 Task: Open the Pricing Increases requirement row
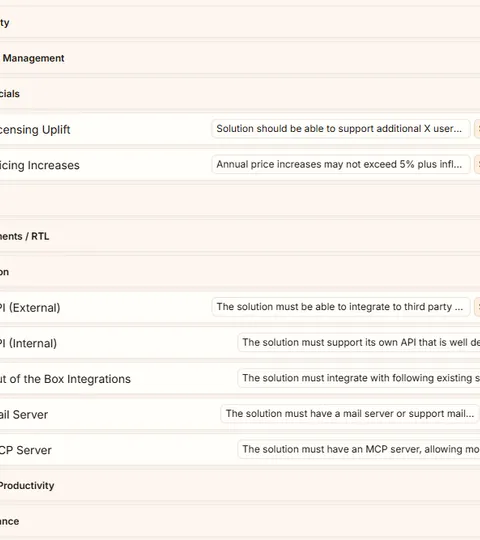240,165
